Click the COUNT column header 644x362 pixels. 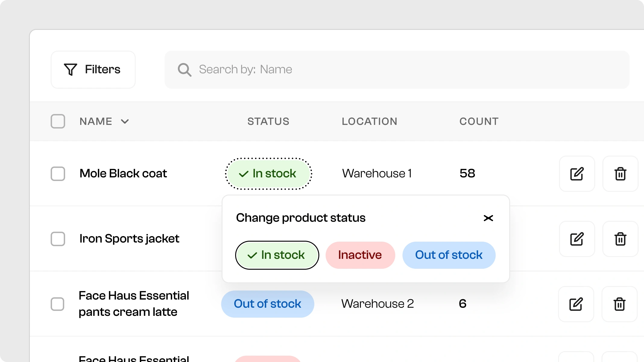pyautogui.click(x=479, y=121)
